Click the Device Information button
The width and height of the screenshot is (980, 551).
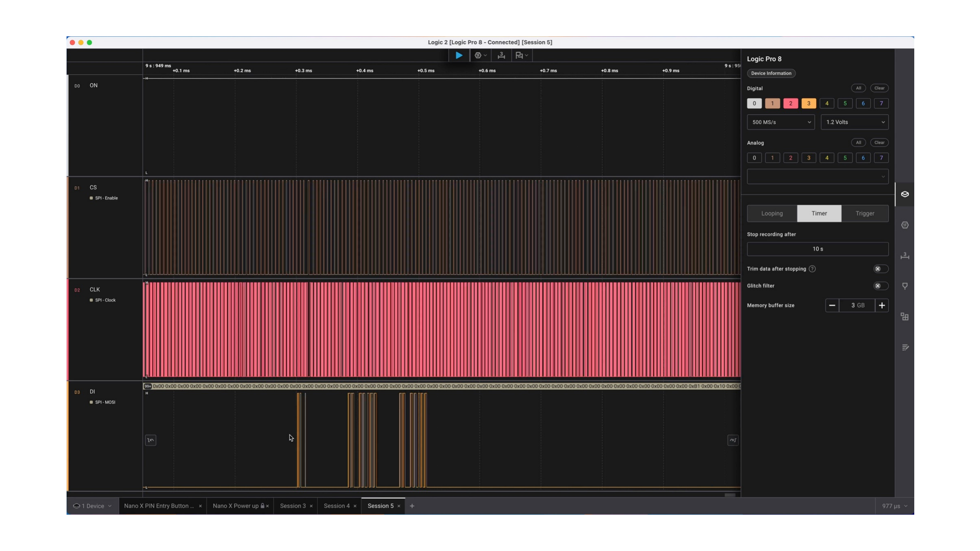(771, 73)
